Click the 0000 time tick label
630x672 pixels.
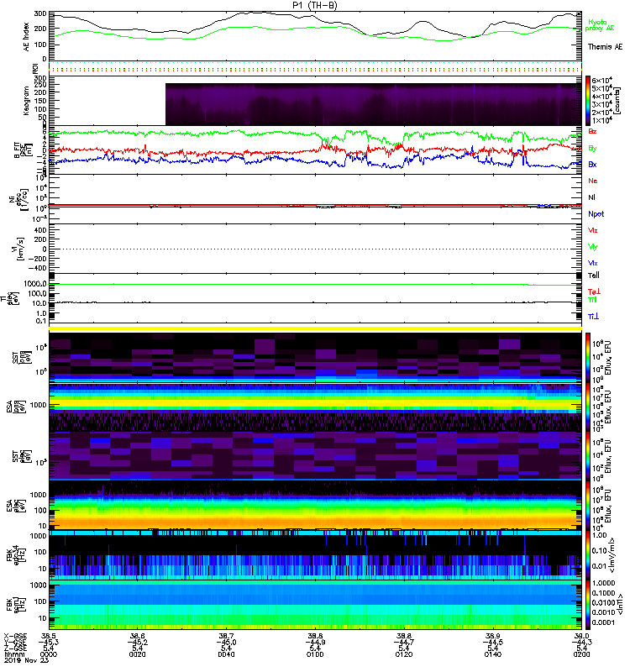click(x=49, y=654)
